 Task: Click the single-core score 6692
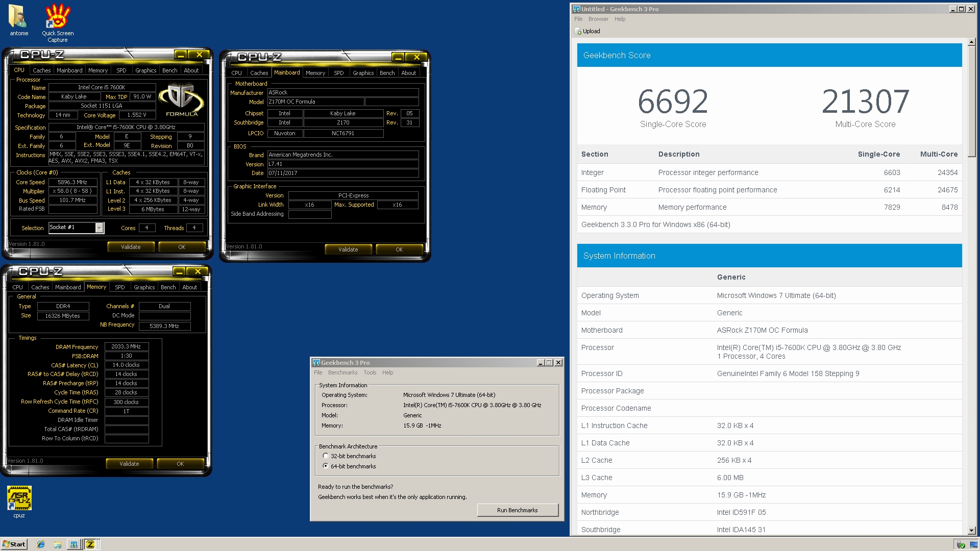click(673, 102)
